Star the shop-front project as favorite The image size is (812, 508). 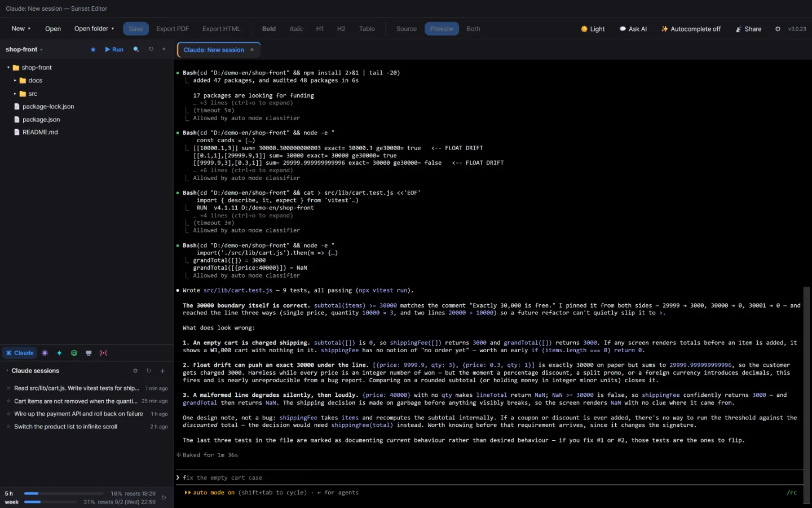(93, 50)
